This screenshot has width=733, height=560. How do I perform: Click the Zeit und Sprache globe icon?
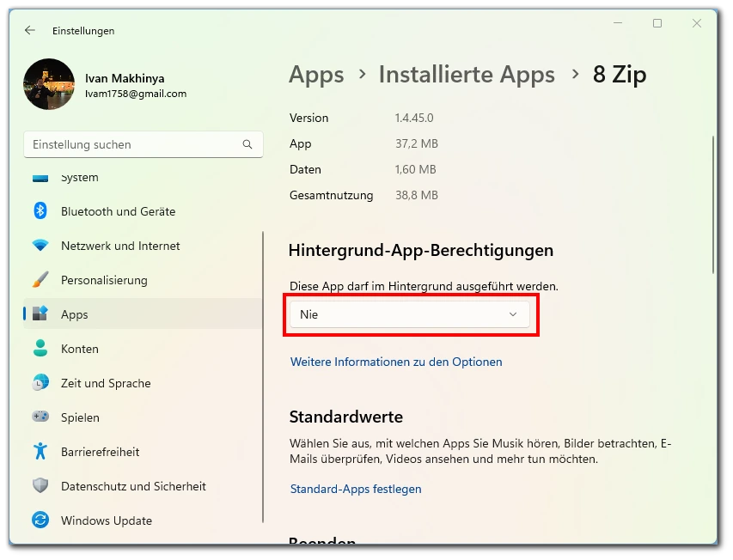click(40, 382)
